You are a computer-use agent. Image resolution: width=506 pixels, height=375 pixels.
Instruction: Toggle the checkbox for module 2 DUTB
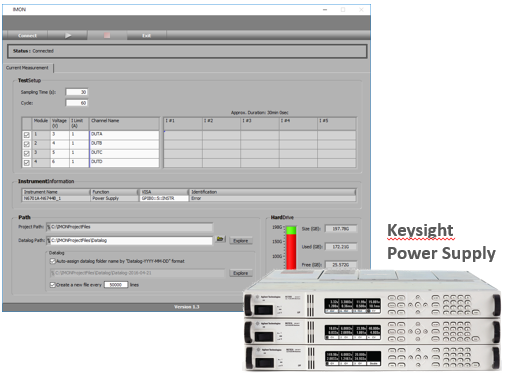pos(27,144)
